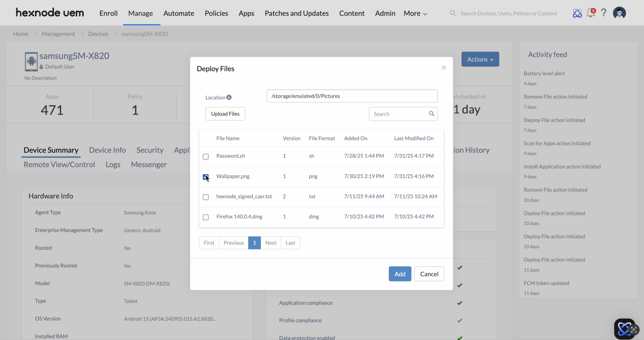The image size is (644, 340).
Task: Close the Deploy Files dialog
Action: coord(444,68)
